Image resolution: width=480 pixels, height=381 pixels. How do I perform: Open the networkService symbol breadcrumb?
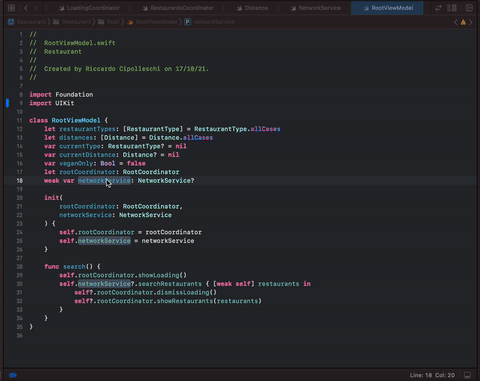click(x=214, y=22)
